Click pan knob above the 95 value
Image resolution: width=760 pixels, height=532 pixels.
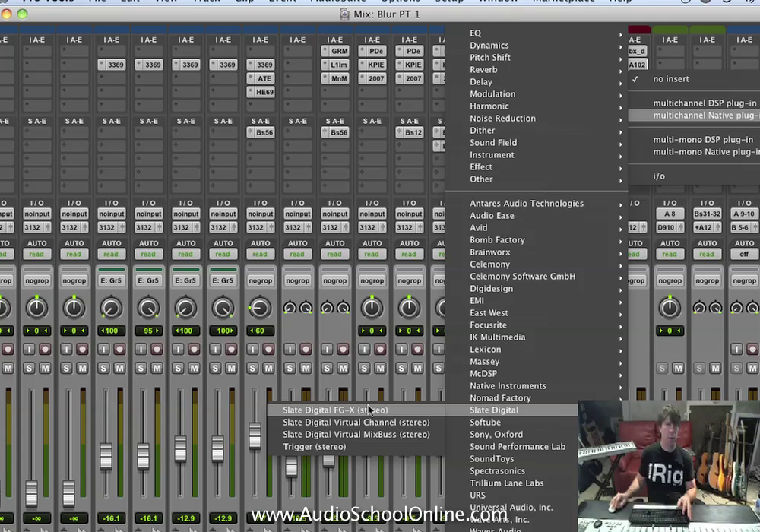click(x=148, y=308)
